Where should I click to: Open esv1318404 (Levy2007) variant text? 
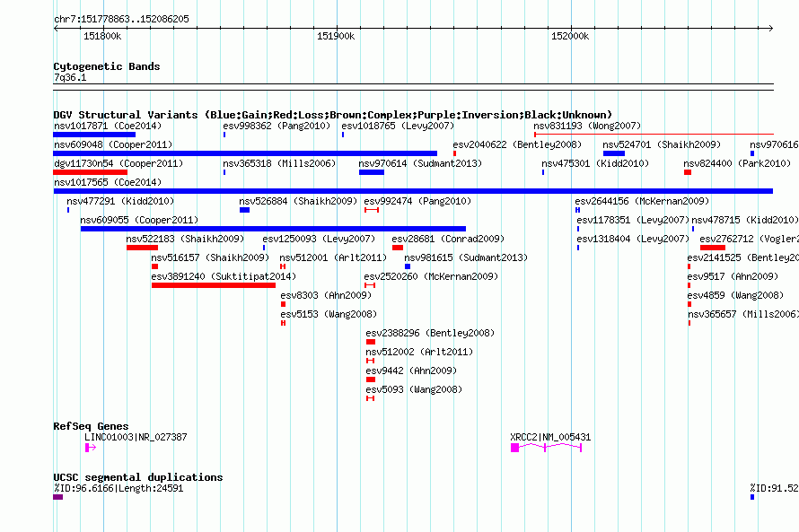633,239
